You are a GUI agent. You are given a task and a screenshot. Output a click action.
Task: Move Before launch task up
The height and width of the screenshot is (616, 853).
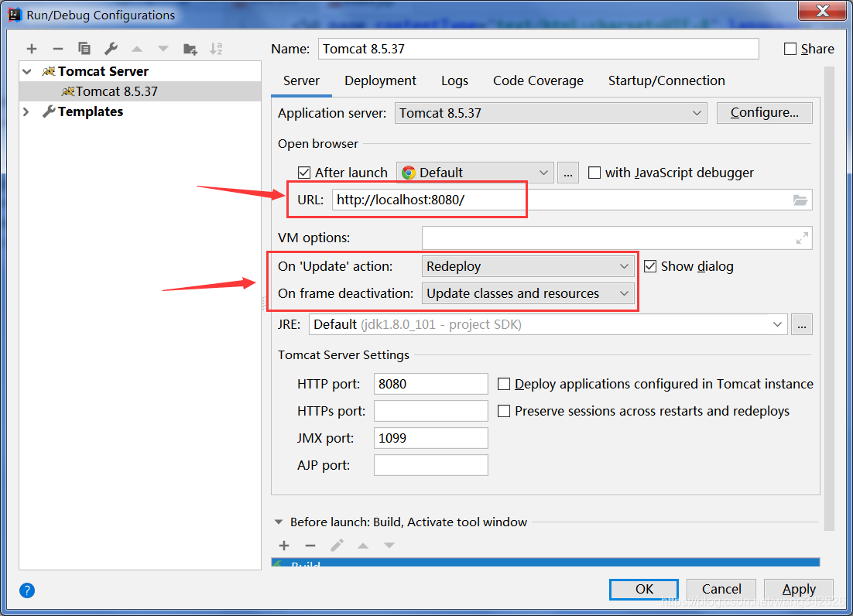pyautogui.click(x=363, y=546)
